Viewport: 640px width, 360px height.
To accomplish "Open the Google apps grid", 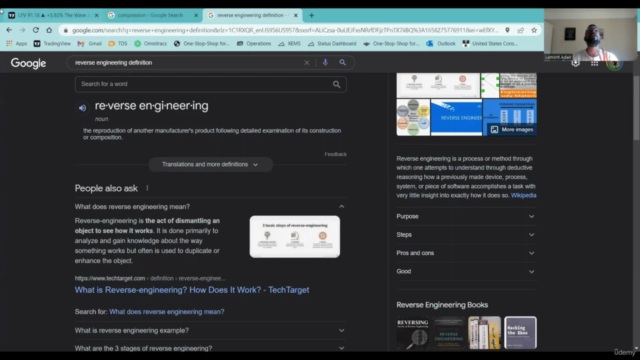I will (594, 63).
